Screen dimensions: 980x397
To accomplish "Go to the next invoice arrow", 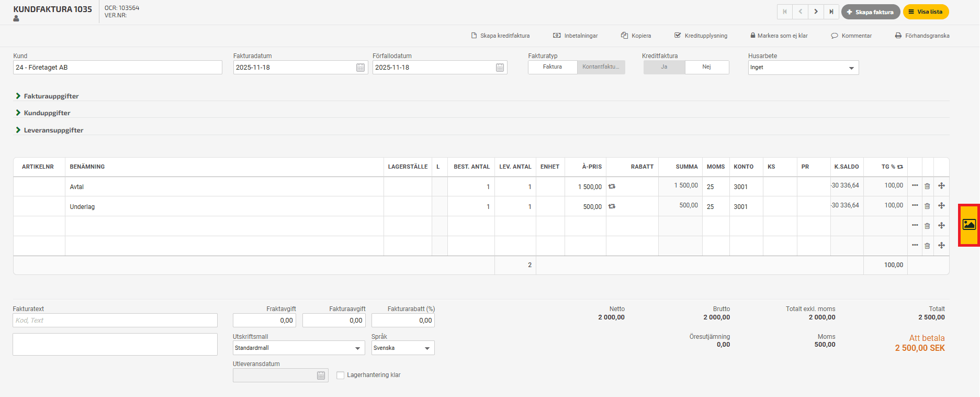I will tap(816, 12).
